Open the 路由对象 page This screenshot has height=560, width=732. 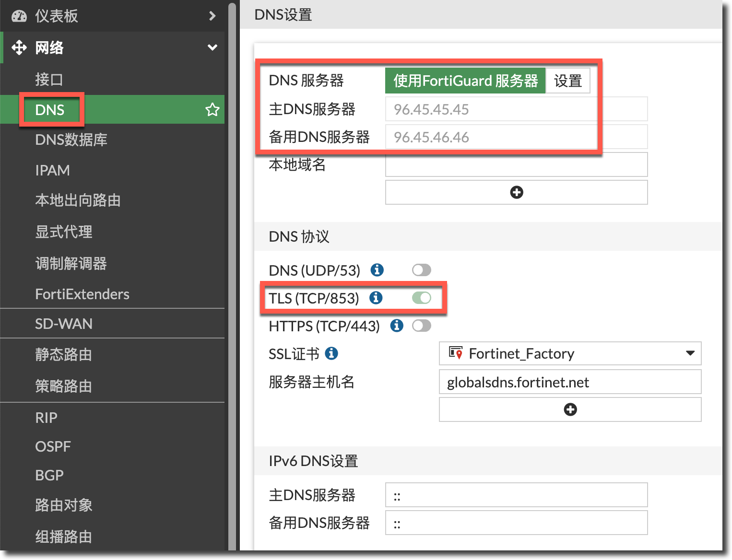click(112, 505)
